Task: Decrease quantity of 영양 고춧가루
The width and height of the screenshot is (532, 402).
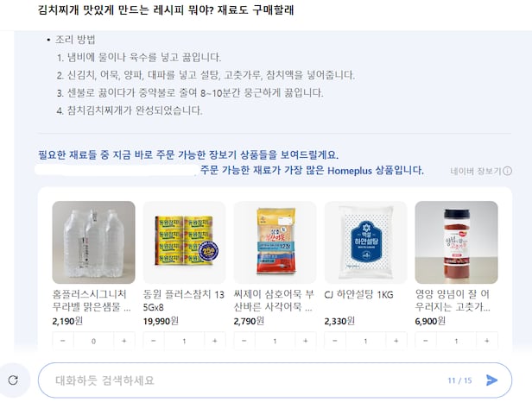Action: 426,341
